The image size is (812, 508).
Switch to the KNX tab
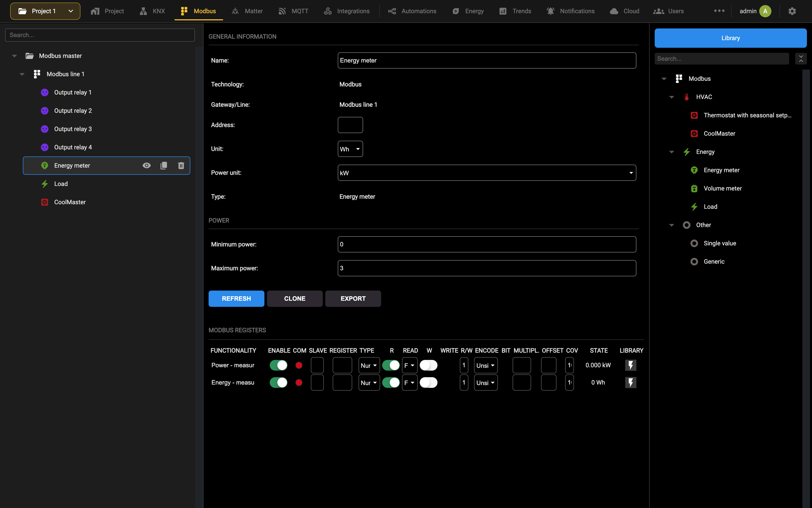[x=152, y=11]
